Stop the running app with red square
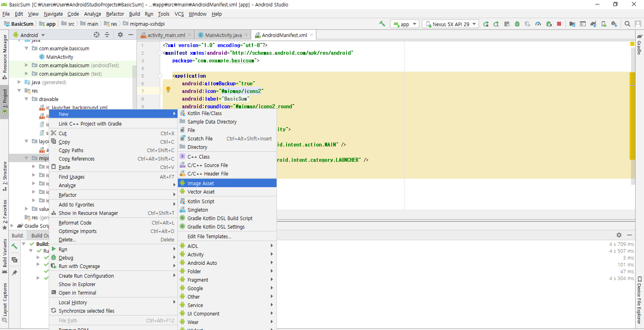This screenshot has width=644, height=330. coord(559,24)
